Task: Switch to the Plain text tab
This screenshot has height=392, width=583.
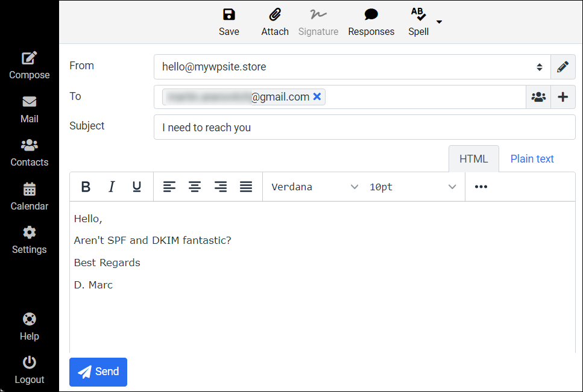Action: [532, 159]
